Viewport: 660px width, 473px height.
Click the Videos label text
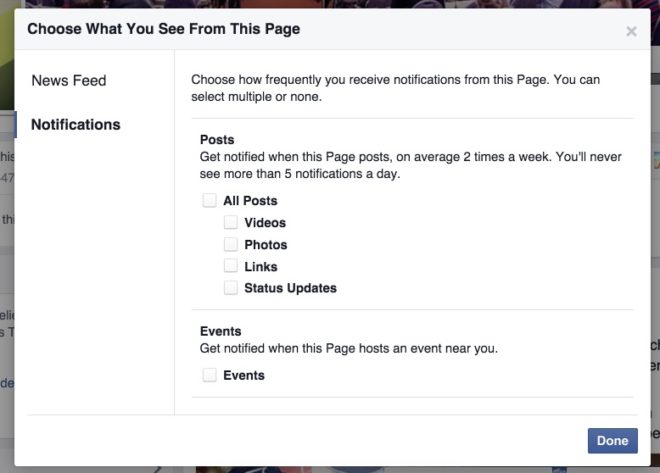265,223
